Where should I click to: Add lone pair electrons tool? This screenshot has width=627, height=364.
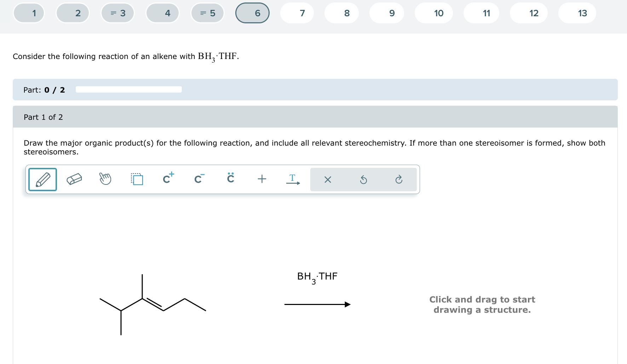click(x=231, y=178)
